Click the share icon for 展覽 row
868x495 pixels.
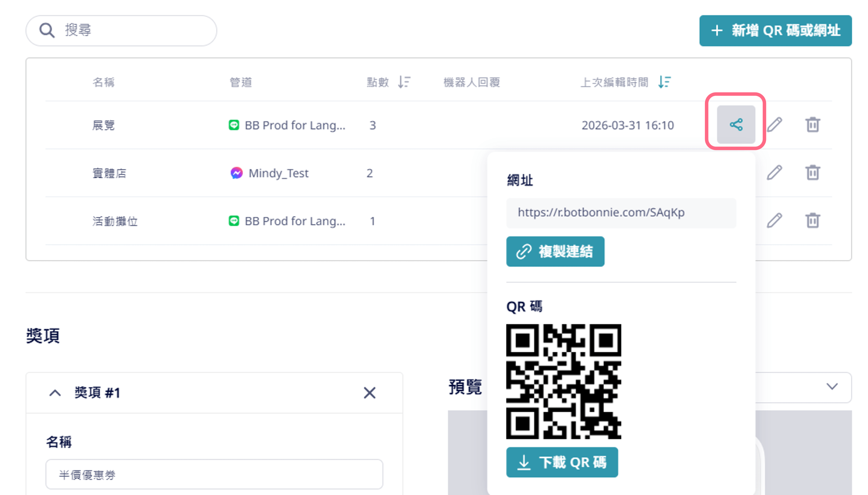tap(735, 124)
